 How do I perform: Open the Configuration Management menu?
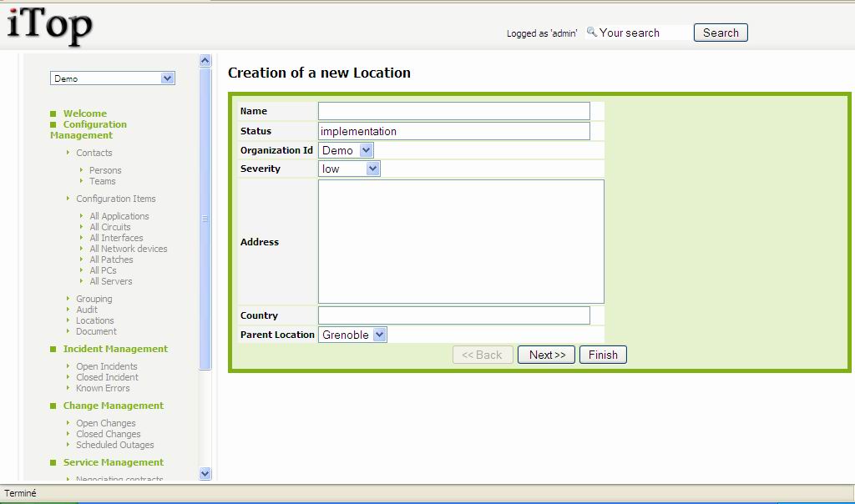click(x=89, y=129)
